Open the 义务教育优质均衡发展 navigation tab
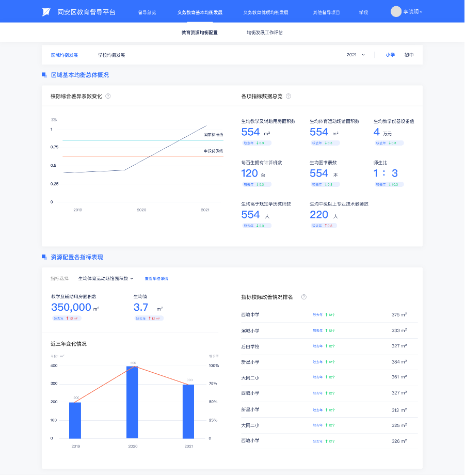Screen dimensions: 465x476 265,12
